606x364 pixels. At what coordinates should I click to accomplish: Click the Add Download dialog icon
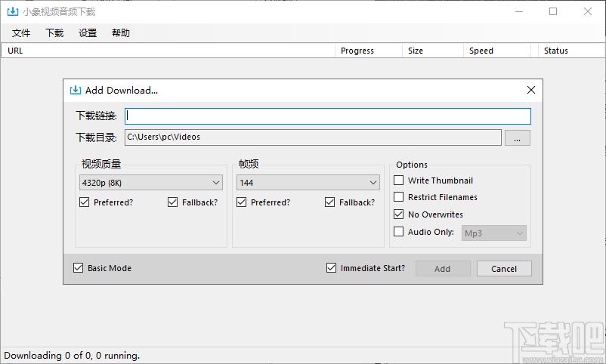(x=76, y=90)
